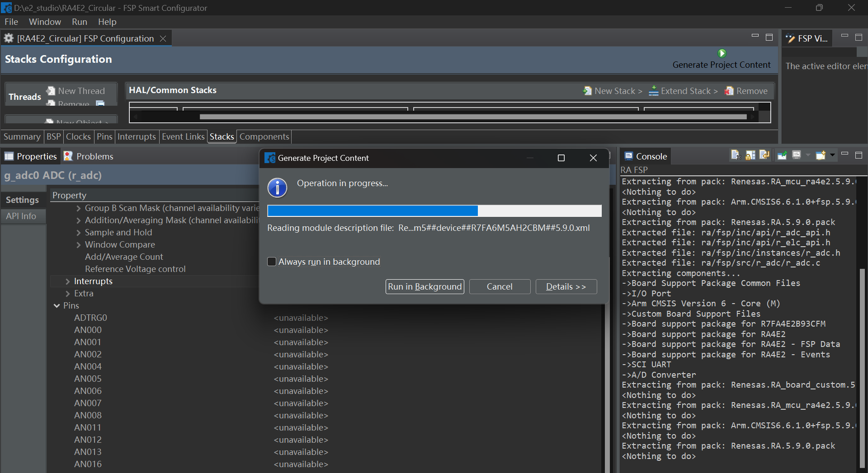Expand Sample and Hold property
The image size is (868, 473).
point(78,233)
